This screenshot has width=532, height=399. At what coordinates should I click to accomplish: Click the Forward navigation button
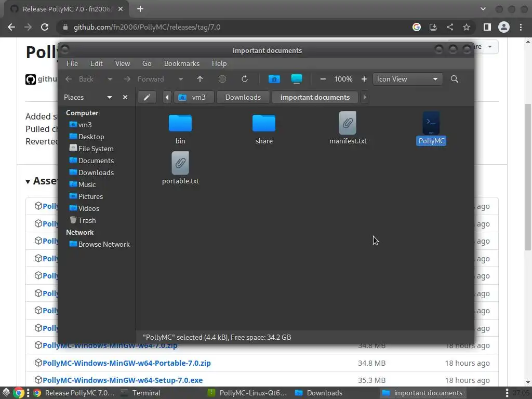tap(144, 79)
